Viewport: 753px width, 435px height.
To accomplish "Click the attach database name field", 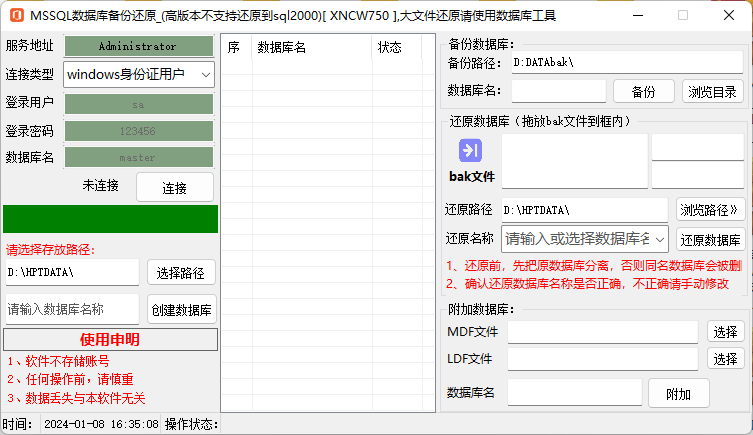I will pyautogui.click(x=575, y=393).
